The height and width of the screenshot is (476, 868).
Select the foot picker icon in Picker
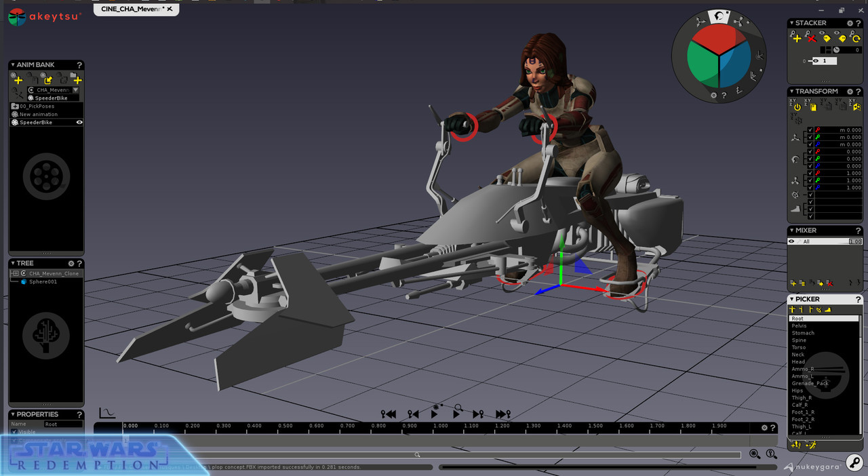pos(827,310)
